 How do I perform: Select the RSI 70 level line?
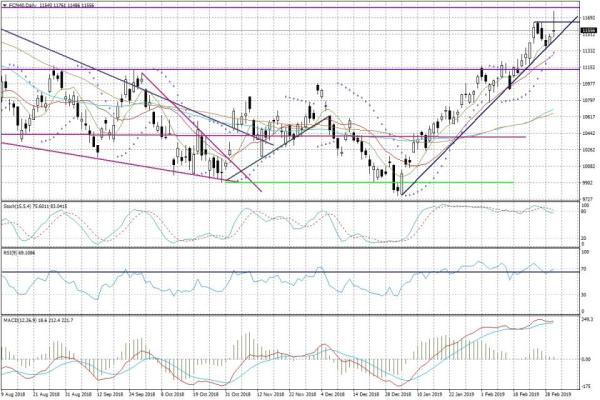300,271
